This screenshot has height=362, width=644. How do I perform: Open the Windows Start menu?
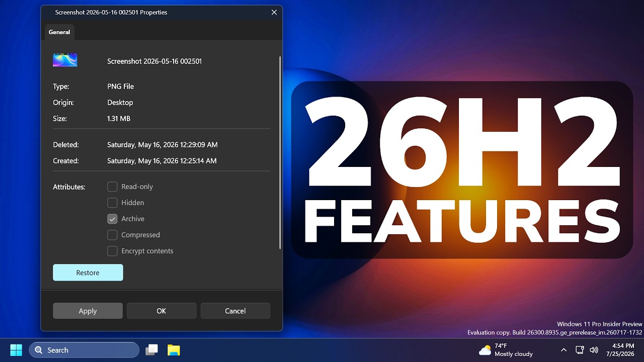pos(16,350)
